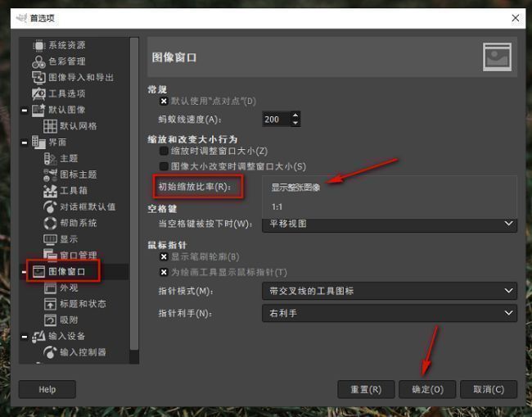Increase 蚂蚁线速度 with the up arrow

295,116
